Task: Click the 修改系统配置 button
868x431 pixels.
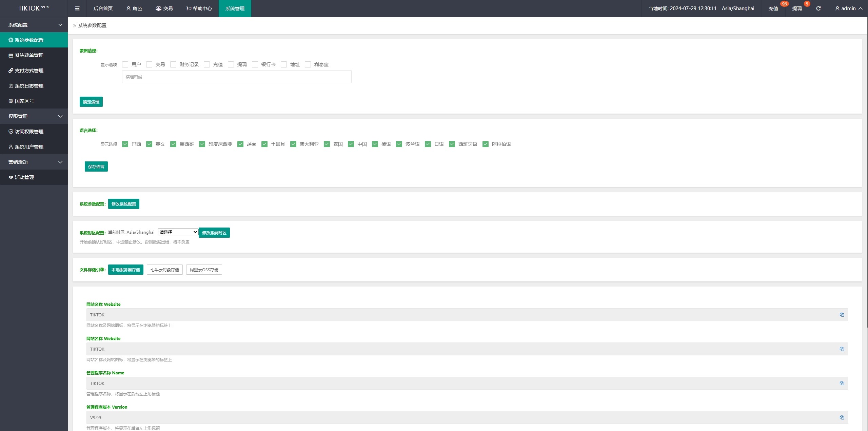Action: point(124,204)
